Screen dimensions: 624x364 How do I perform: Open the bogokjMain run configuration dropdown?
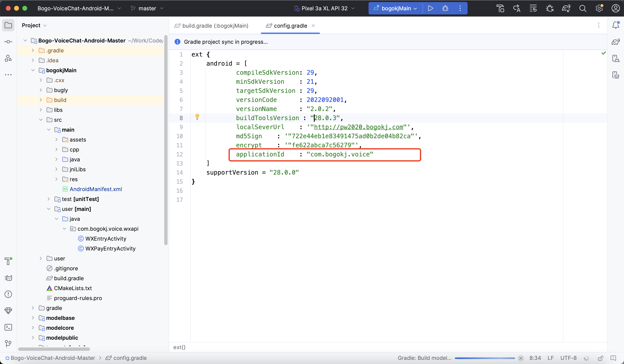pyautogui.click(x=395, y=8)
